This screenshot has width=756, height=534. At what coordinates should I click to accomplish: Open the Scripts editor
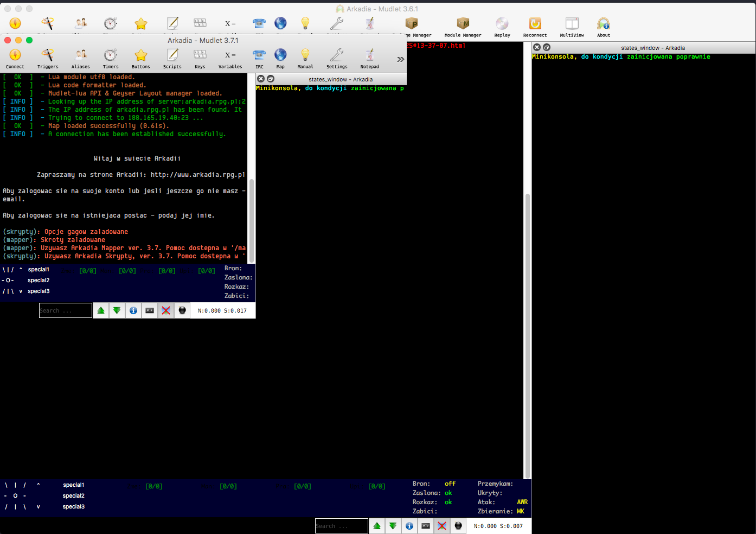(172, 57)
